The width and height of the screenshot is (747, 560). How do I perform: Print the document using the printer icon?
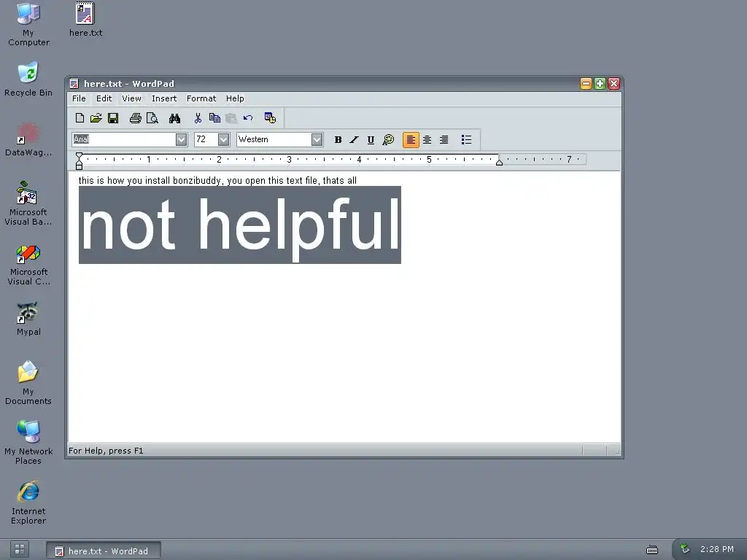pyautogui.click(x=135, y=118)
